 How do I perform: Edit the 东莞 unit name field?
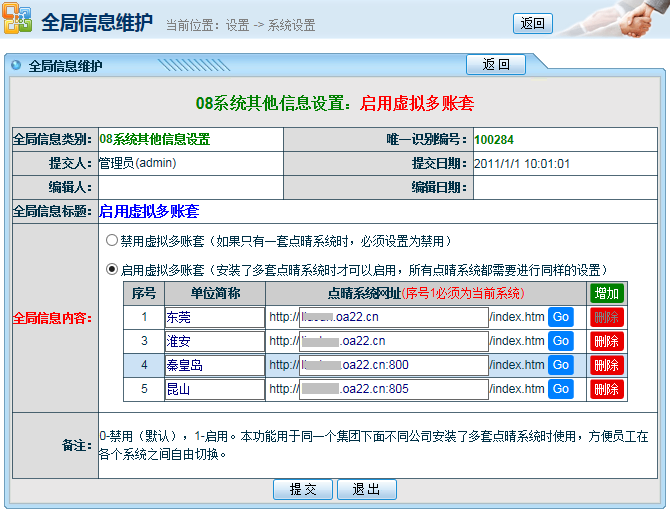[x=213, y=317]
